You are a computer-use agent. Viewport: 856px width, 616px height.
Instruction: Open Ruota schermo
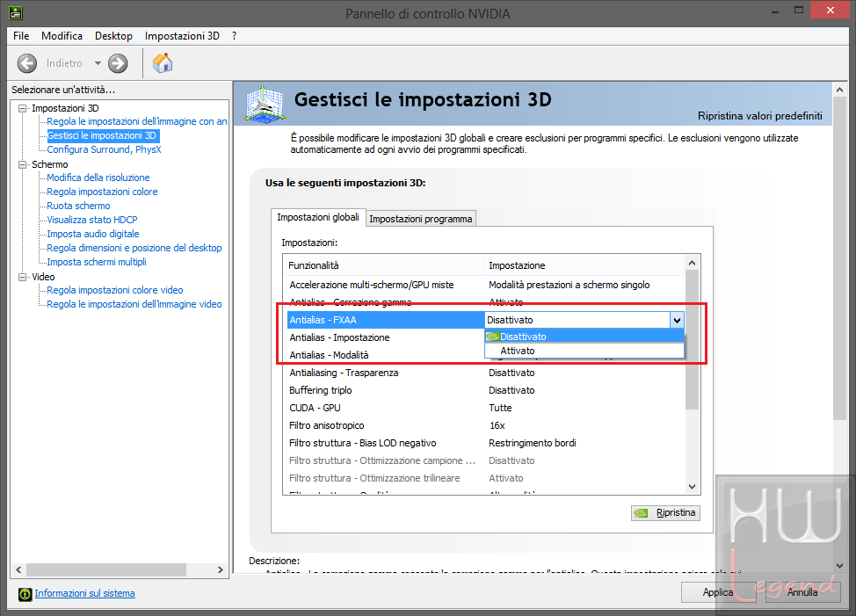click(78, 207)
